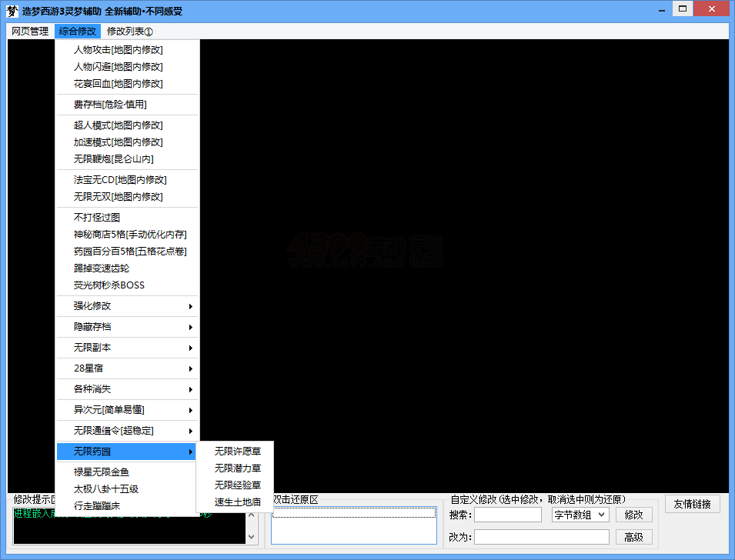The width and height of the screenshot is (735, 560).
Task: Expand 异次元[简单易懂] submenu
Action: click(x=128, y=409)
